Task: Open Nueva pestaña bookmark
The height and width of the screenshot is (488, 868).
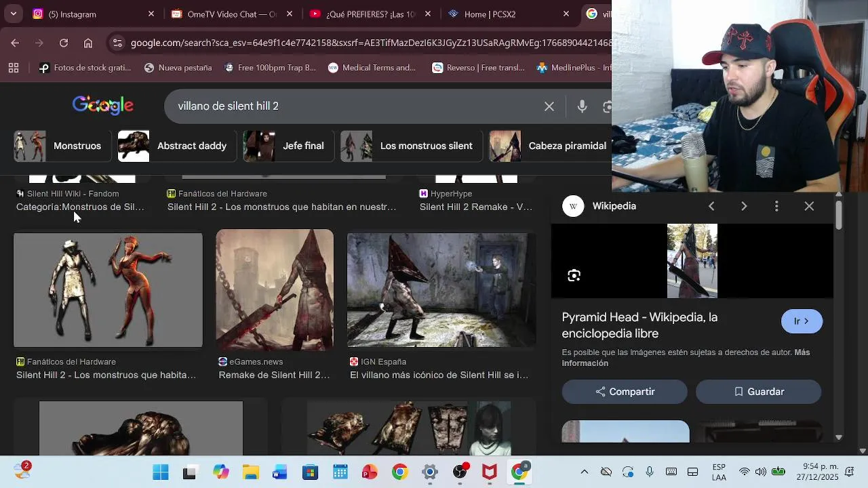Action: pos(178,68)
